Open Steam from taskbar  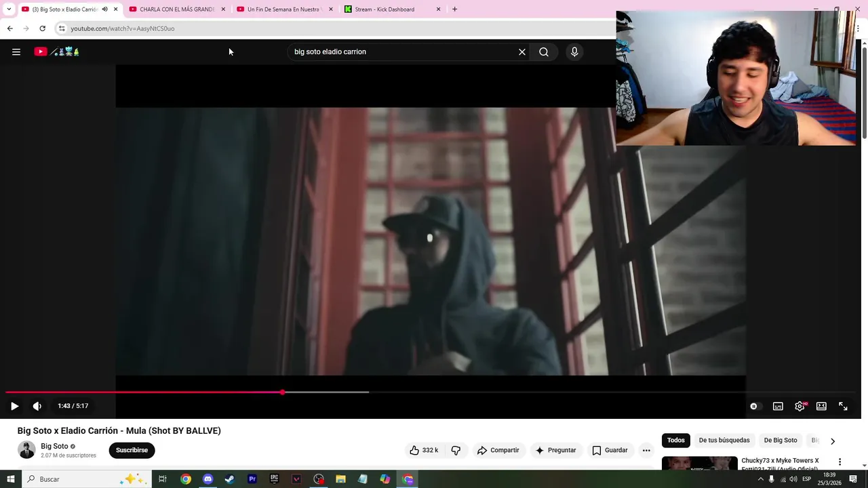coord(230,479)
